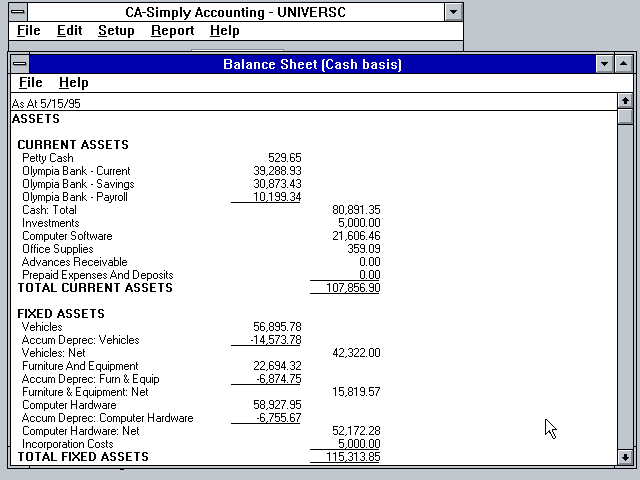Click the scroll down arrow of the report
The width and height of the screenshot is (640, 480).
pyautogui.click(x=625, y=457)
